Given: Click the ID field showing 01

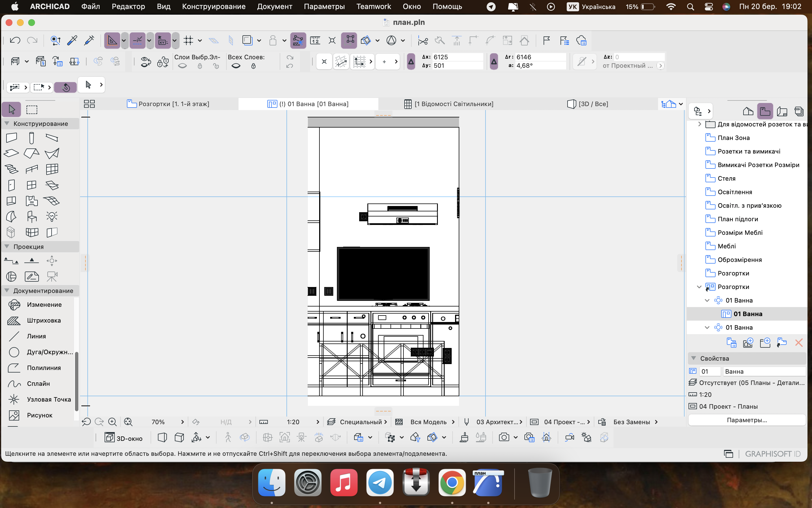Looking at the screenshot, I should [710, 371].
